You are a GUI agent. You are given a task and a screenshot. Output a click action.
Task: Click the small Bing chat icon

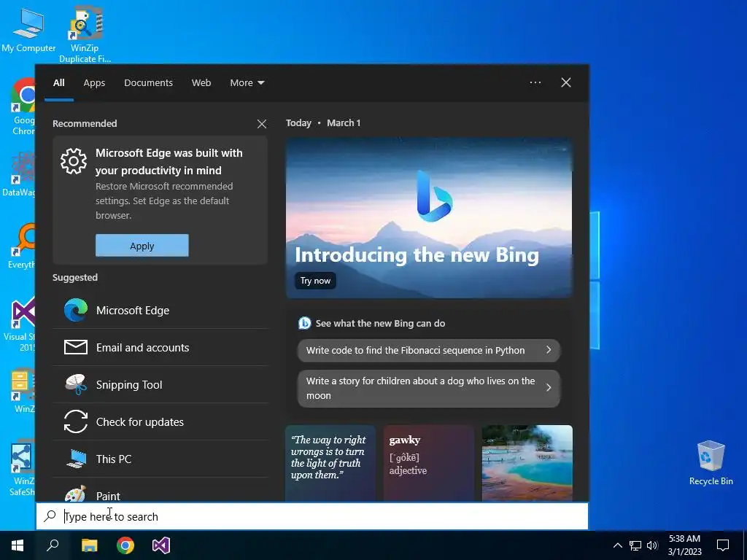click(304, 323)
